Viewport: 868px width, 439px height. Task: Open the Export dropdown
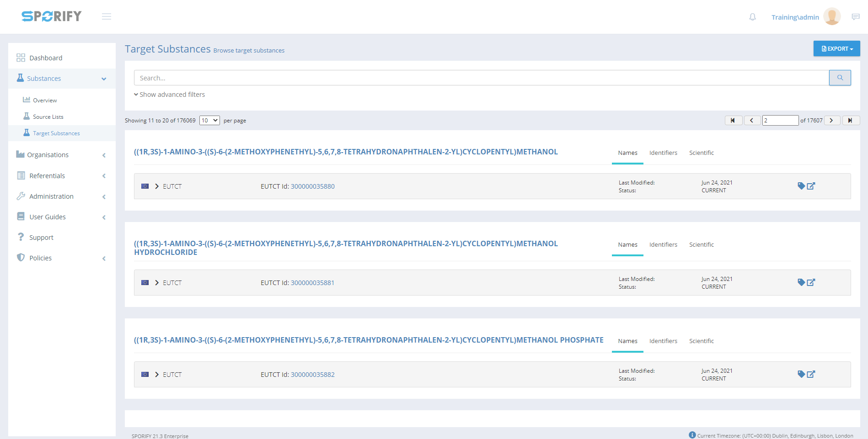coord(836,48)
